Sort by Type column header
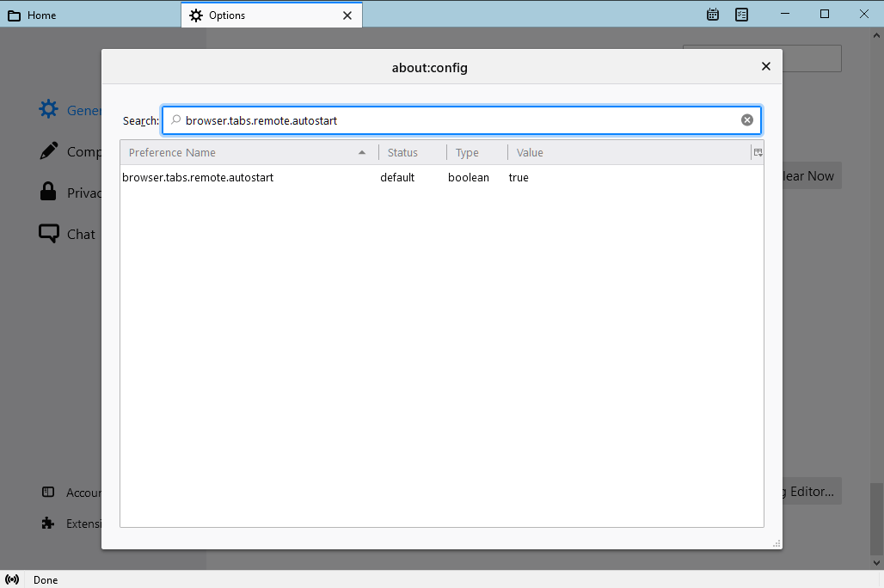This screenshot has height=588, width=884. (x=477, y=153)
